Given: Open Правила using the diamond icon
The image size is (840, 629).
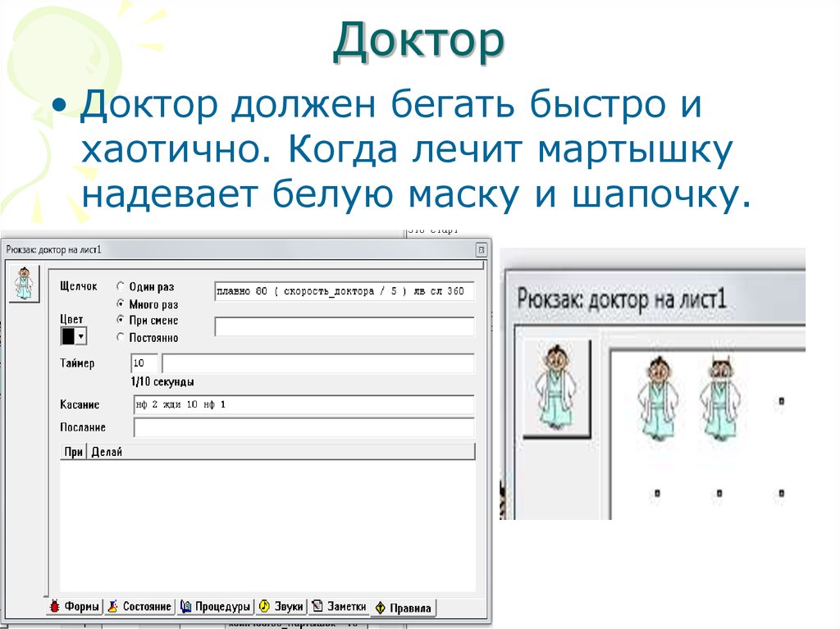Looking at the screenshot, I should tap(381, 608).
